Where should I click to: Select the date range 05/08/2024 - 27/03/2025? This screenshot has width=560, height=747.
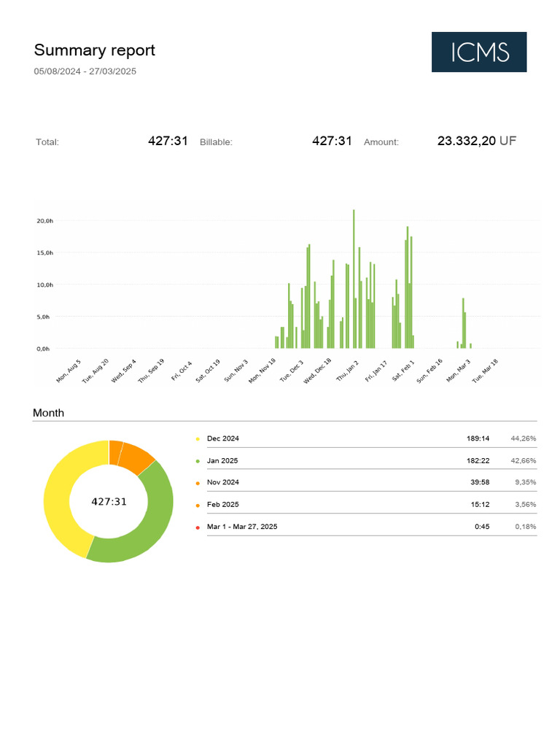[x=85, y=71]
